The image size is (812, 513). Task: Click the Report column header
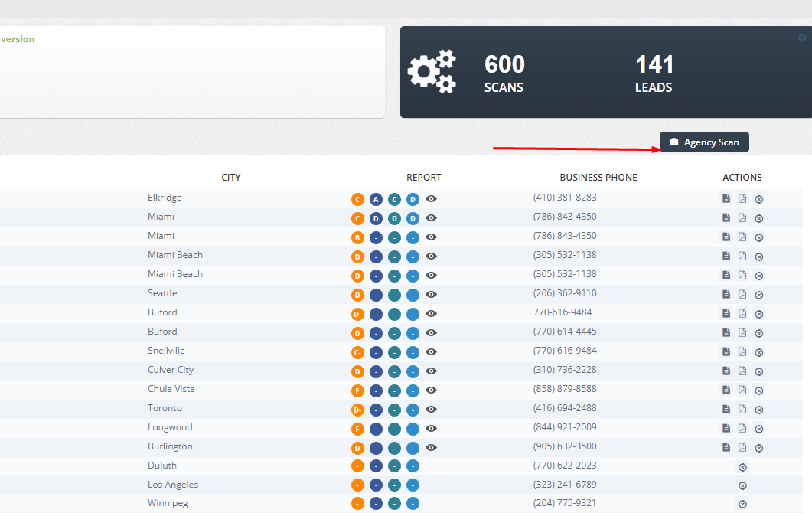click(x=424, y=178)
